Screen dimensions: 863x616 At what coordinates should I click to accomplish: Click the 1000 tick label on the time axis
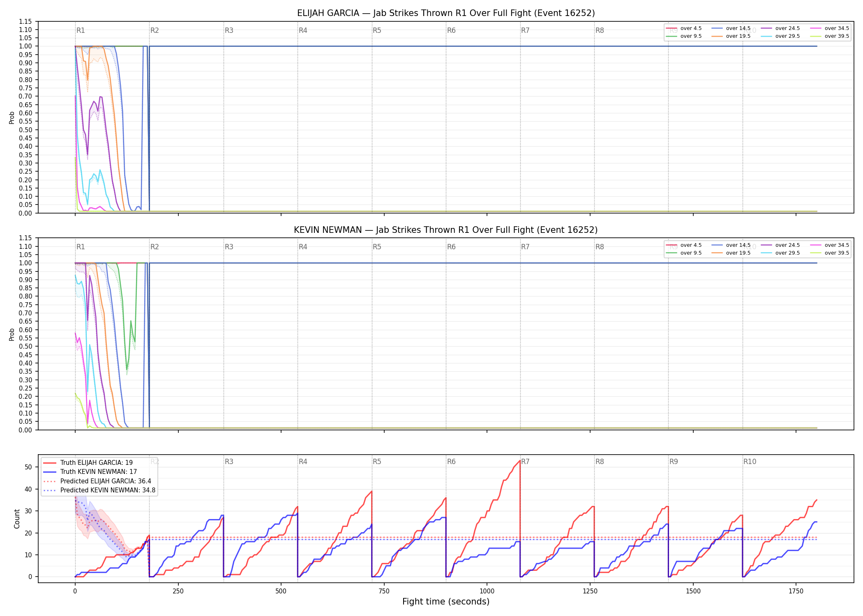[487, 591]
